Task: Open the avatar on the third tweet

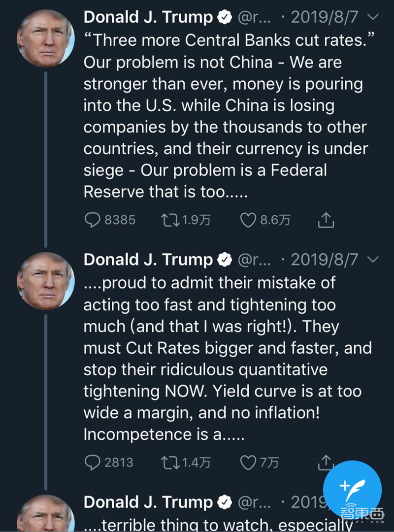Action: coord(45,515)
